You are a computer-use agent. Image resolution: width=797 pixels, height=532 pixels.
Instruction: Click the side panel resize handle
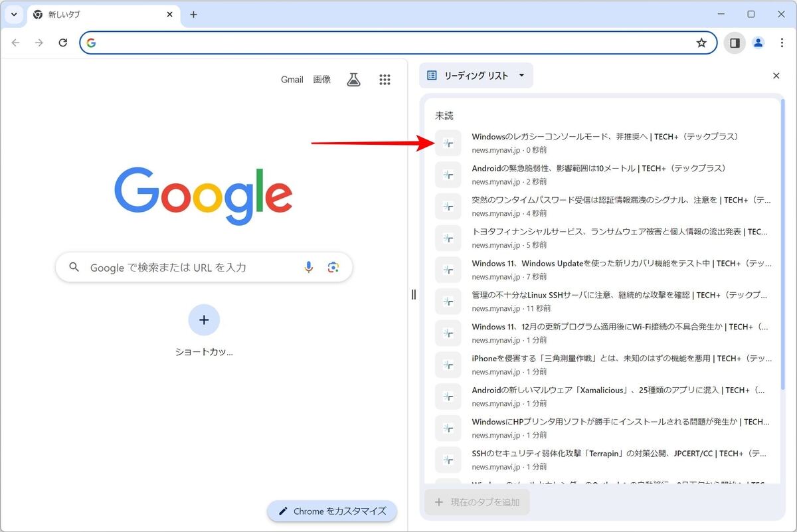(414, 294)
